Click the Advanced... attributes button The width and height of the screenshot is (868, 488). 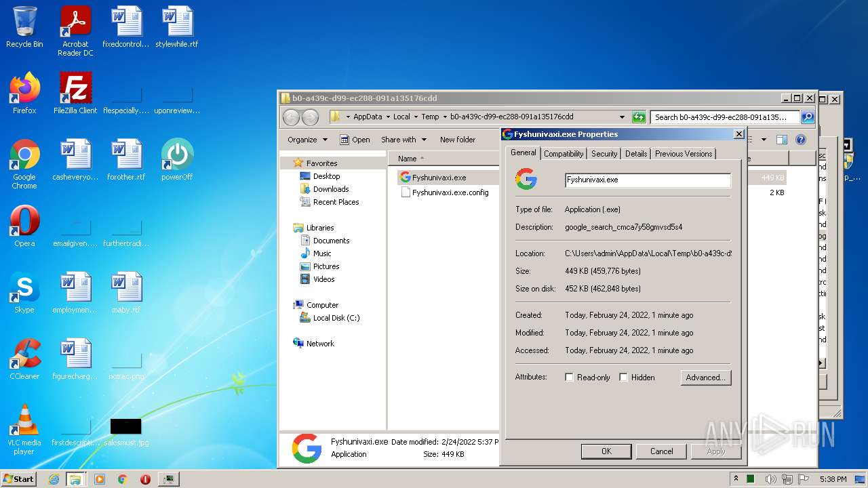pos(706,378)
